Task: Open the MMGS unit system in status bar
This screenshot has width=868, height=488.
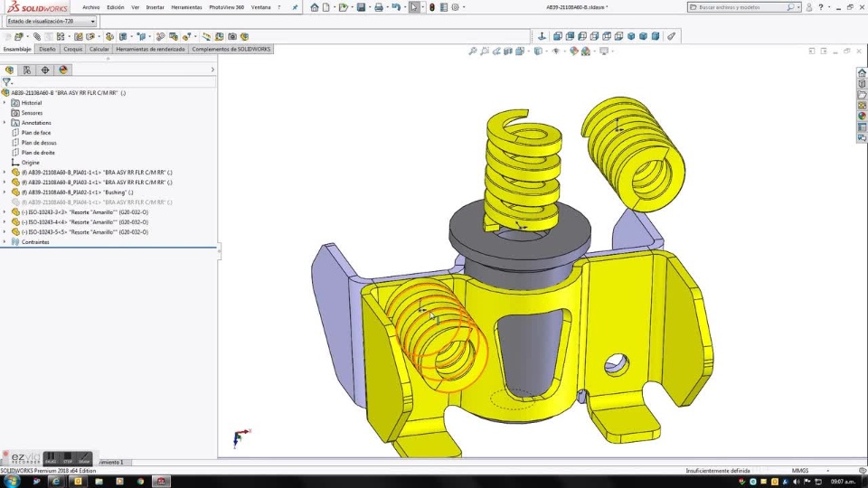Action: (x=800, y=471)
